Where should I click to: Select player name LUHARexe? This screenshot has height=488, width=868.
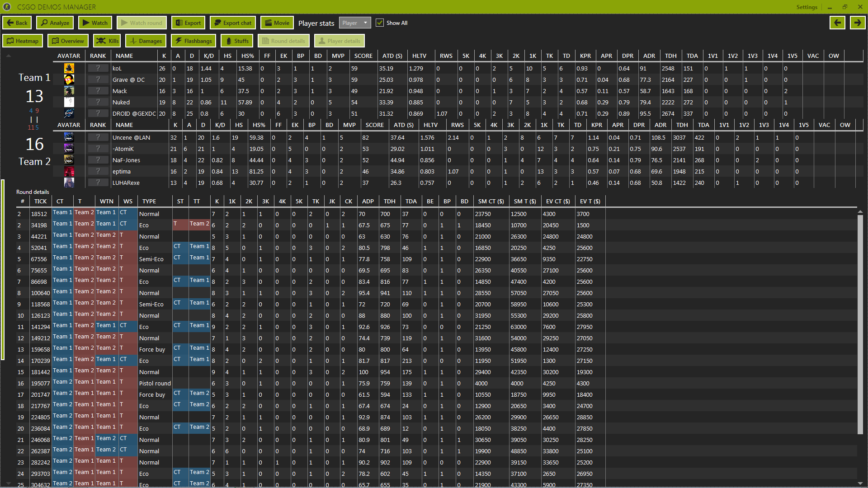tap(126, 183)
